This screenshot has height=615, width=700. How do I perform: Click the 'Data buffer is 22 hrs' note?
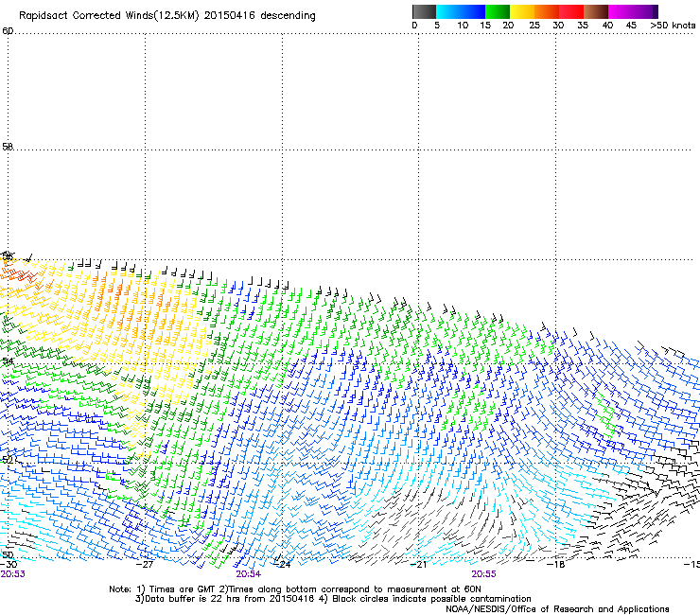pos(333,599)
